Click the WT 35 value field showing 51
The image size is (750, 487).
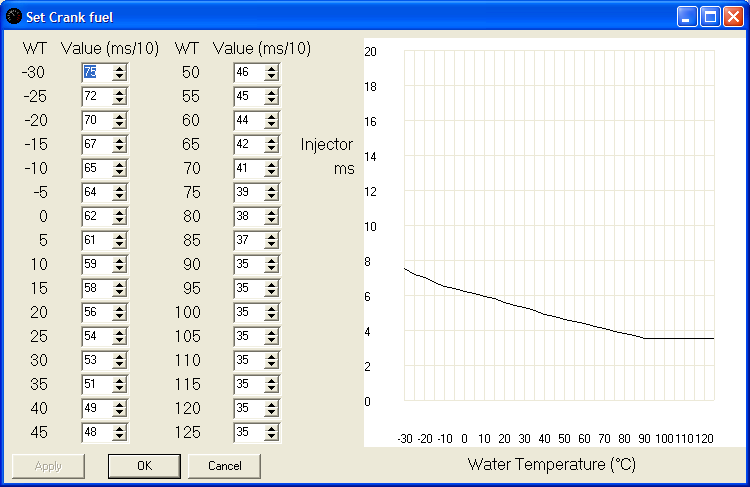(x=97, y=384)
